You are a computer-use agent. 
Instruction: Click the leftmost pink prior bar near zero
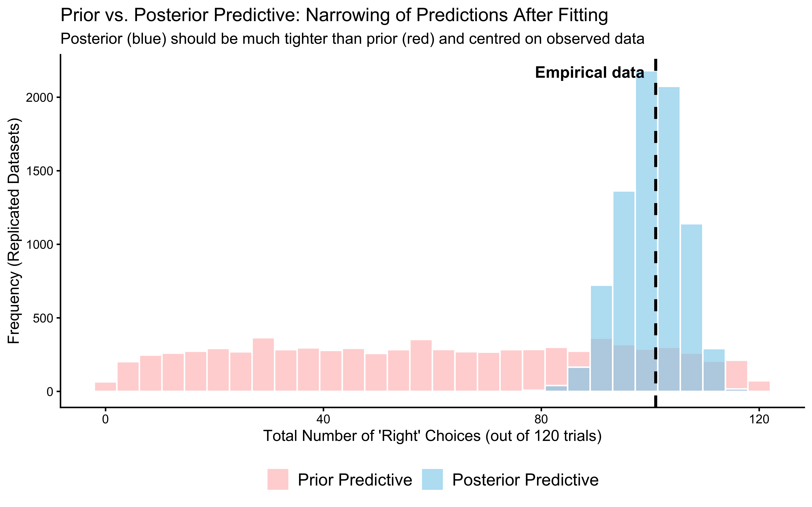coord(105,387)
